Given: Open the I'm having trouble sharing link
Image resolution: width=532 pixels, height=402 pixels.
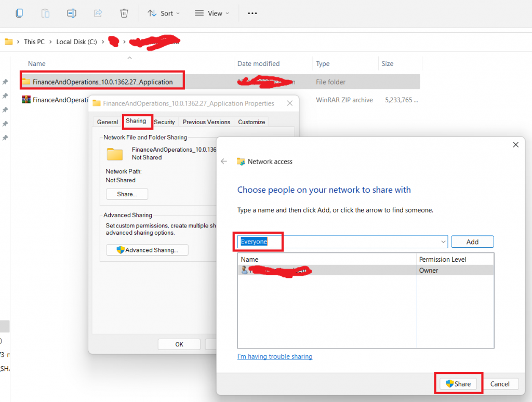Looking at the screenshot, I should 275,356.
